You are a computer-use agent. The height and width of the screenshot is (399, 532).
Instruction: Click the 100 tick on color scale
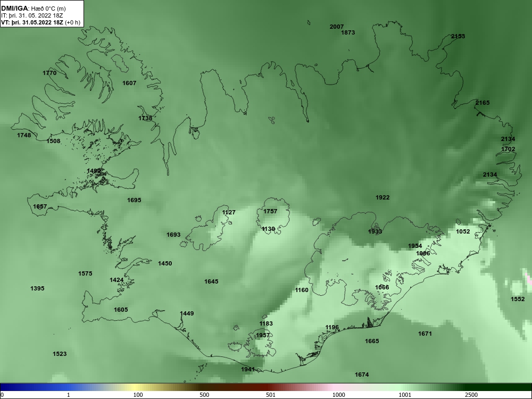138,395
